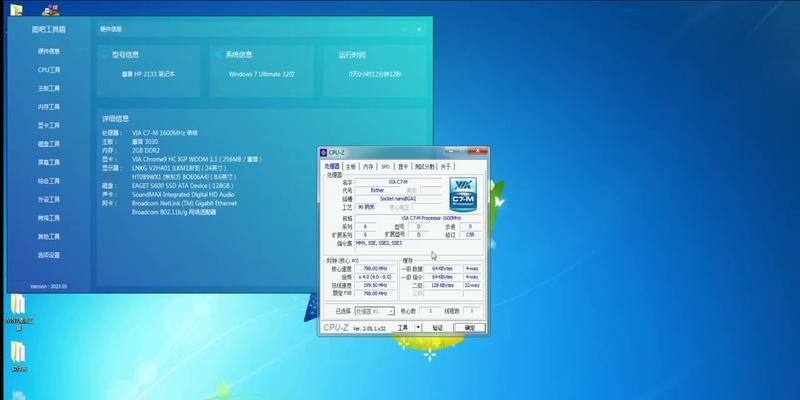Click the 工具 button in CPU-Z
The width and height of the screenshot is (800, 400).
(x=403, y=328)
